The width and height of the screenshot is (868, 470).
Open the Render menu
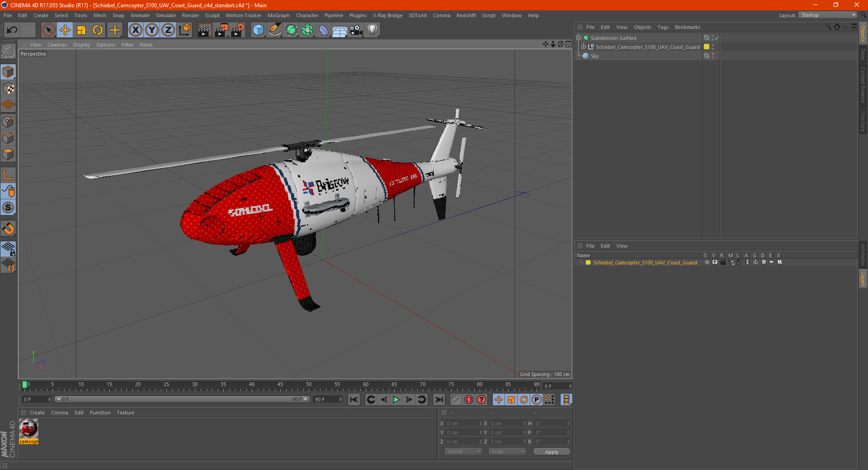click(190, 15)
